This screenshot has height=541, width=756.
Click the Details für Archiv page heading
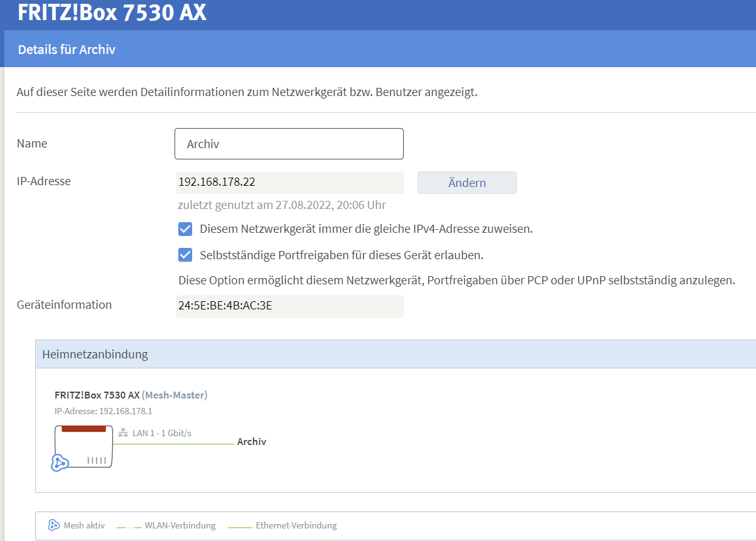tap(67, 49)
